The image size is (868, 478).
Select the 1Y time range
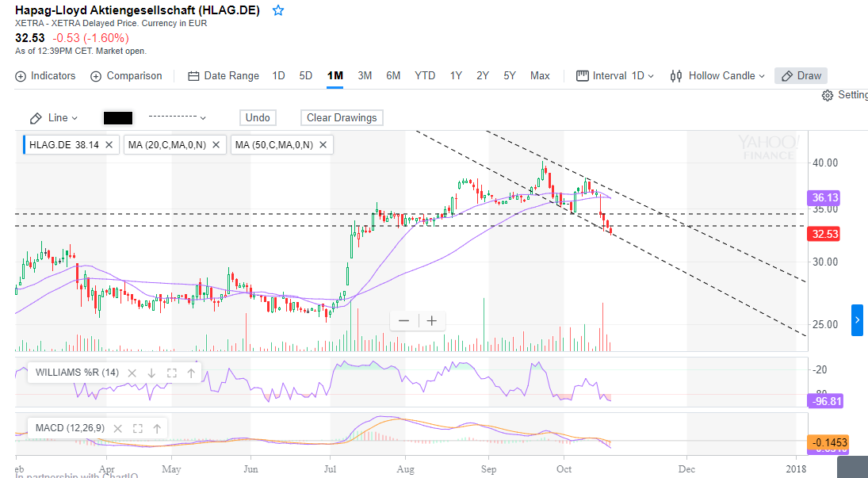point(456,76)
